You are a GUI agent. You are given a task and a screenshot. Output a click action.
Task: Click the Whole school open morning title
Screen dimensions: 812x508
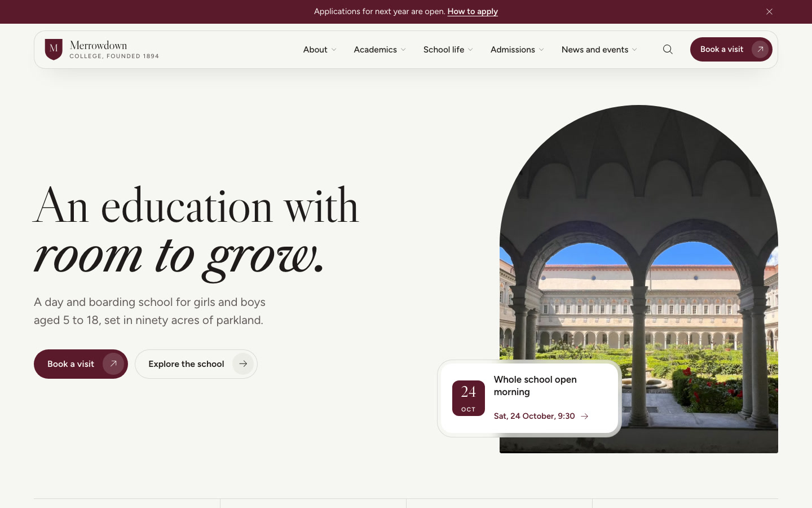pyautogui.click(x=535, y=386)
